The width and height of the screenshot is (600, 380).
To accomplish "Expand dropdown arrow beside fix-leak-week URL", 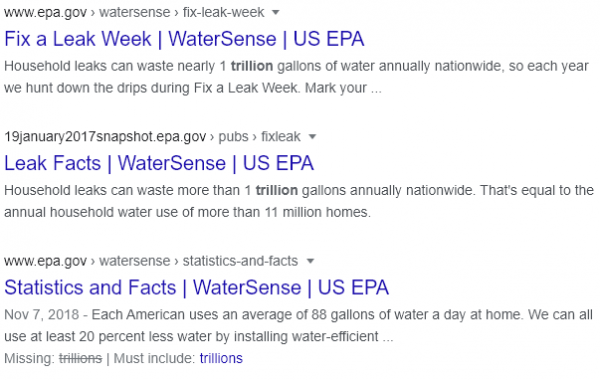I will click(x=276, y=13).
